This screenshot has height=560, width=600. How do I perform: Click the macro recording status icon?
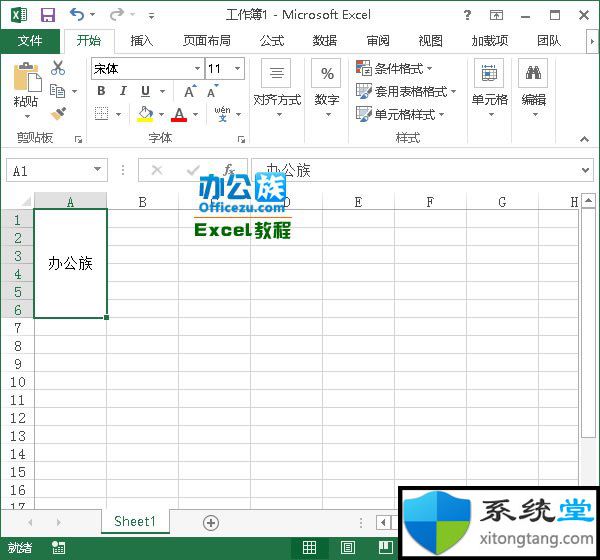(x=59, y=548)
